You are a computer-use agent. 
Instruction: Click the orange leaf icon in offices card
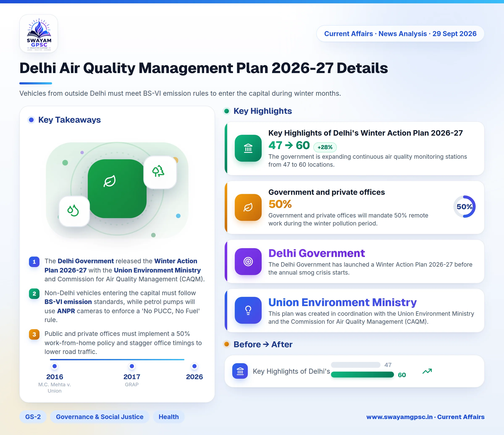(x=248, y=207)
